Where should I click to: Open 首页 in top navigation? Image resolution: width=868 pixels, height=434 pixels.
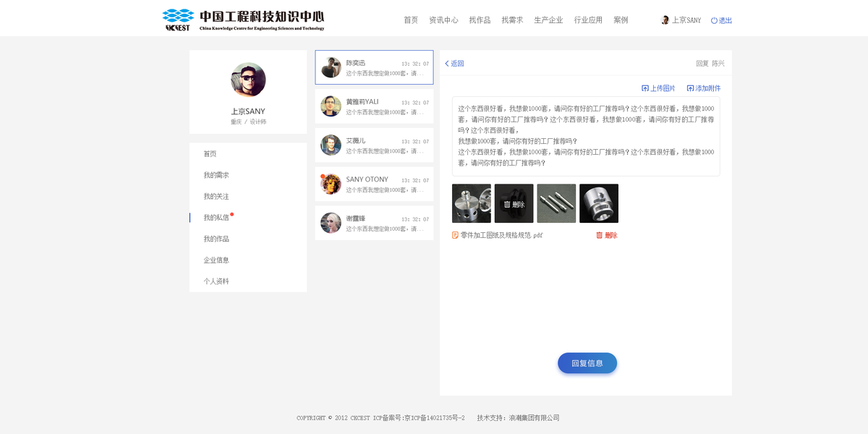pyautogui.click(x=411, y=20)
